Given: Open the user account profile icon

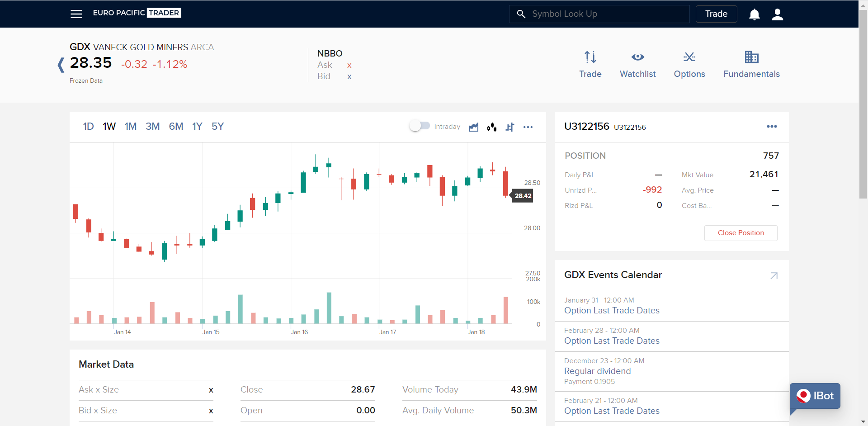Looking at the screenshot, I should pos(777,14).
